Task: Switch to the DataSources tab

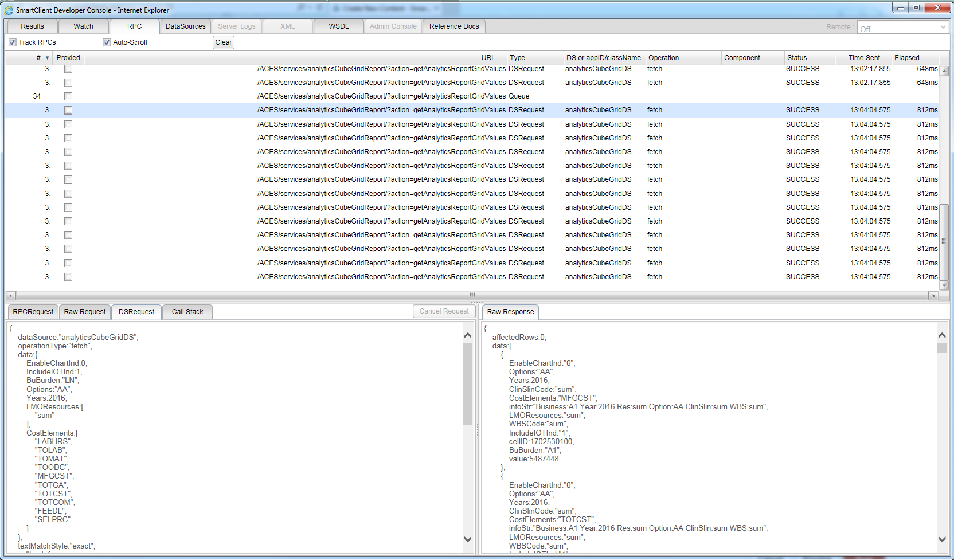Action: click(x=185, y=26)
